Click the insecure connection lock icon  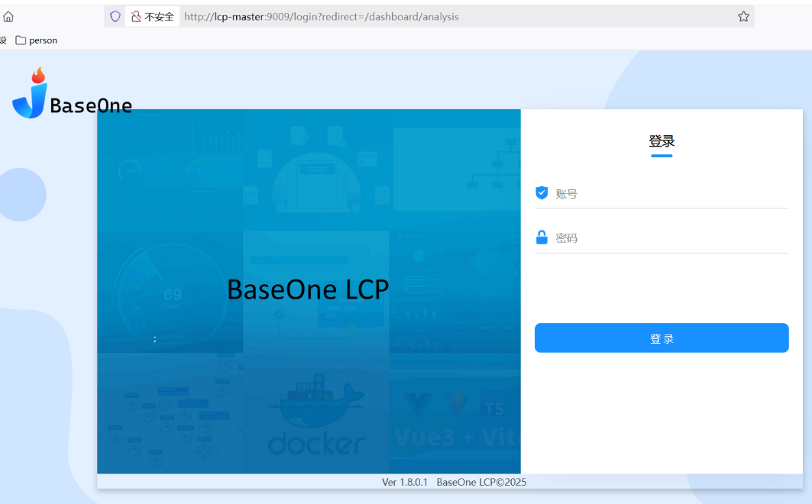(136, 17)
